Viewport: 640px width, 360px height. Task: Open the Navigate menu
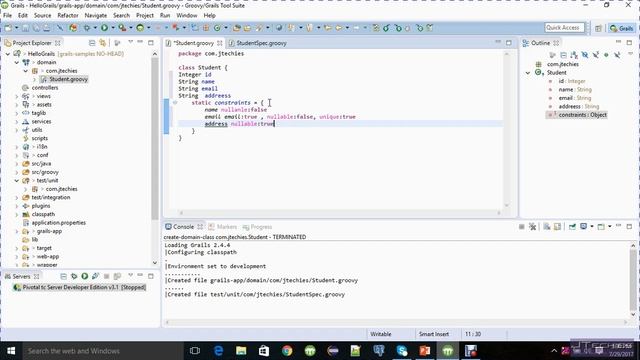96,16
